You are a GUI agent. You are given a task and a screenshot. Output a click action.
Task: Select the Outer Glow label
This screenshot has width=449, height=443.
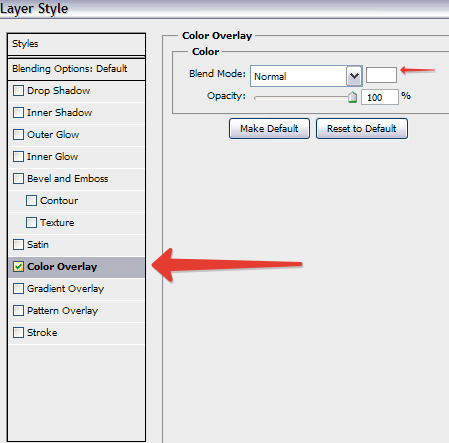(x=53, y=135)
